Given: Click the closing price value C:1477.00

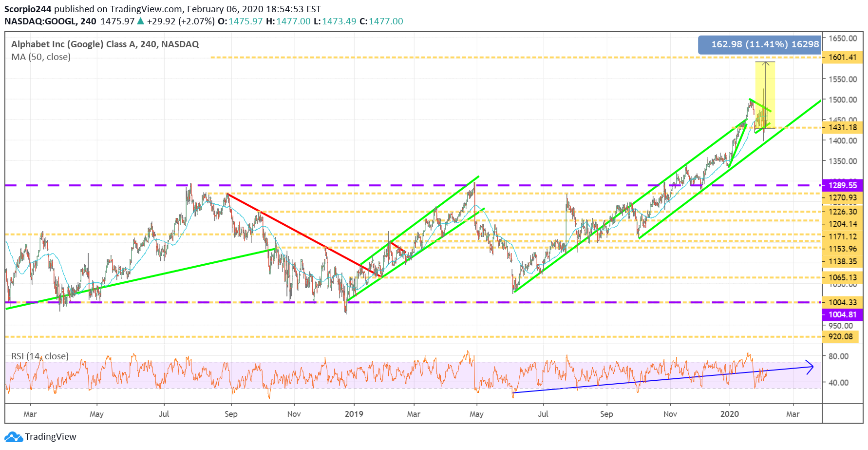Looking at the screenshot, I should [x=381, y=21].
